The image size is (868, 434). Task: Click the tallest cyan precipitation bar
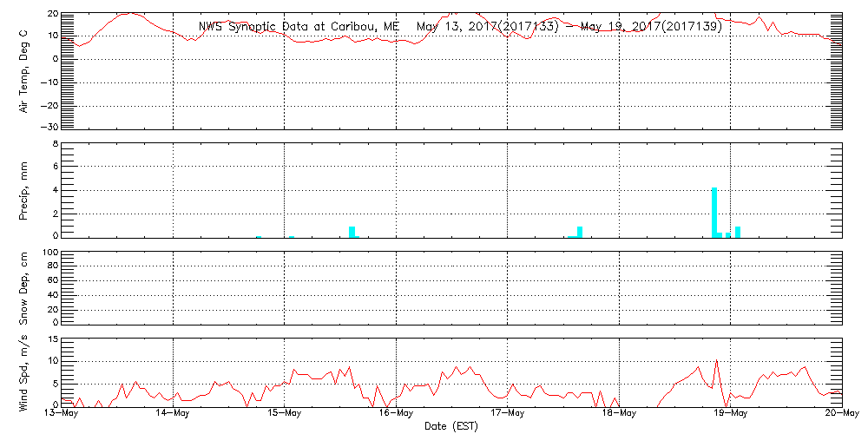click(714, 212)
